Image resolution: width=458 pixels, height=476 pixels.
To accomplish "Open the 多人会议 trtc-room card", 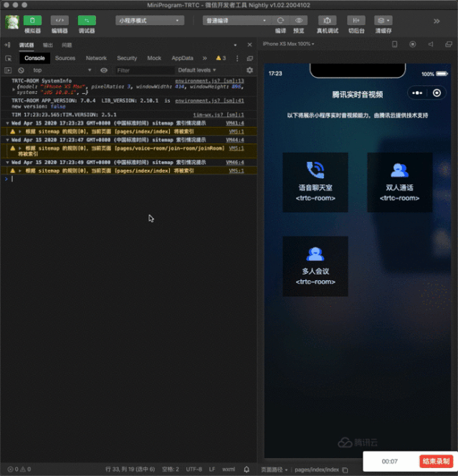I will pyautogui.click(x=315, y=266).
